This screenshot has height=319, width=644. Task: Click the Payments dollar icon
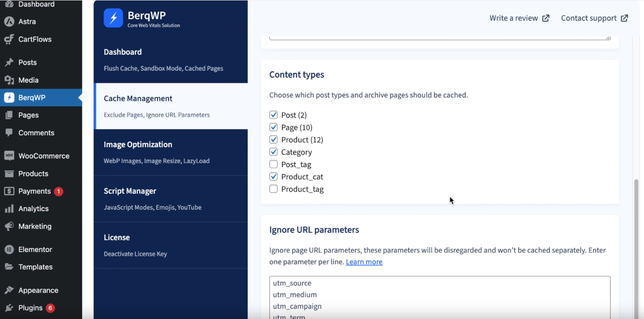(x=9, y=191)
